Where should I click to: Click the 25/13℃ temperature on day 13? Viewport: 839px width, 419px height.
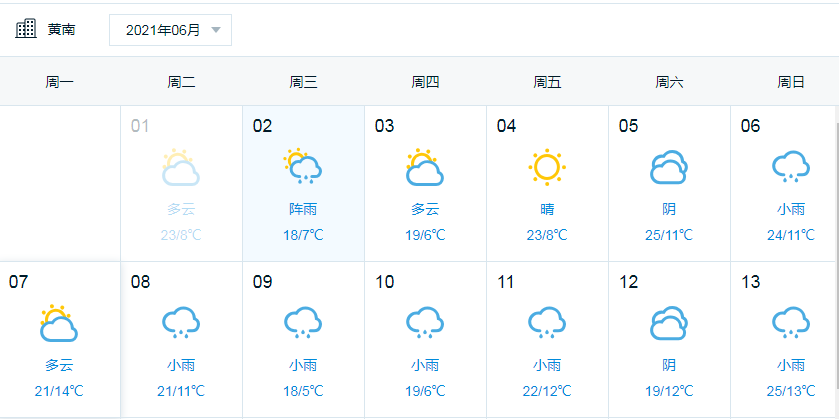point(791,391)
